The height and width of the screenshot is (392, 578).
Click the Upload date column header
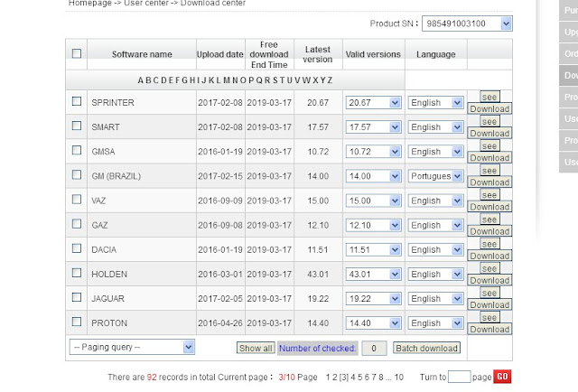tap(220, 54)
